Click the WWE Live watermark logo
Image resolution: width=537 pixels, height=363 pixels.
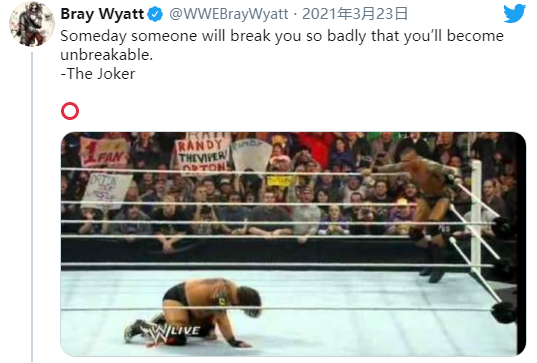point(172,332)
